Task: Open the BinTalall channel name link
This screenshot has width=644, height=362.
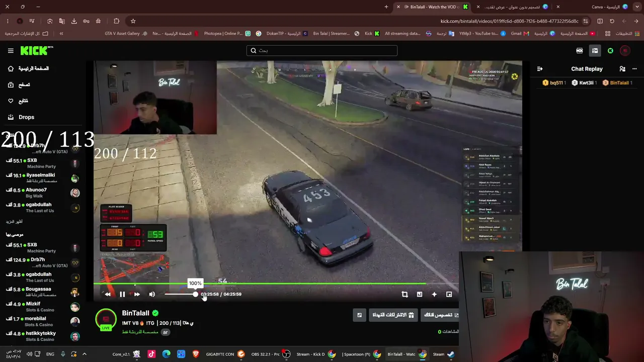Action: (x=136, y=313)
